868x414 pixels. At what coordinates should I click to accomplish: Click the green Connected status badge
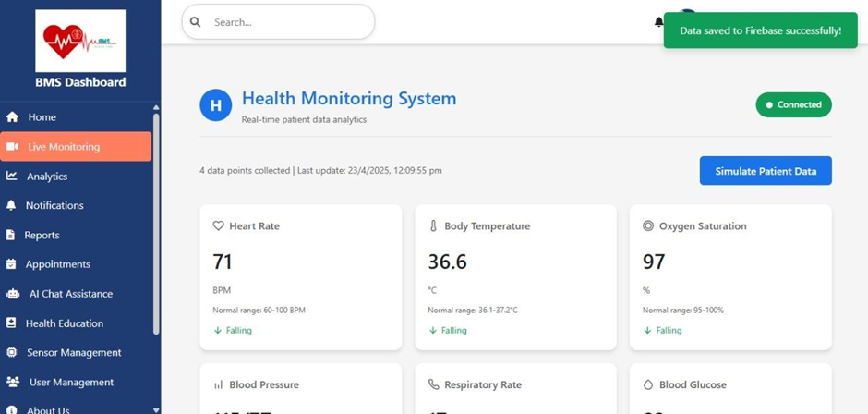coord(794,104)
